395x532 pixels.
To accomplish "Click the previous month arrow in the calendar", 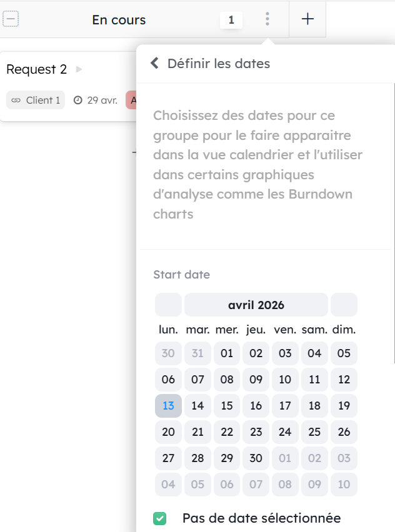I will tap(167, 305).
